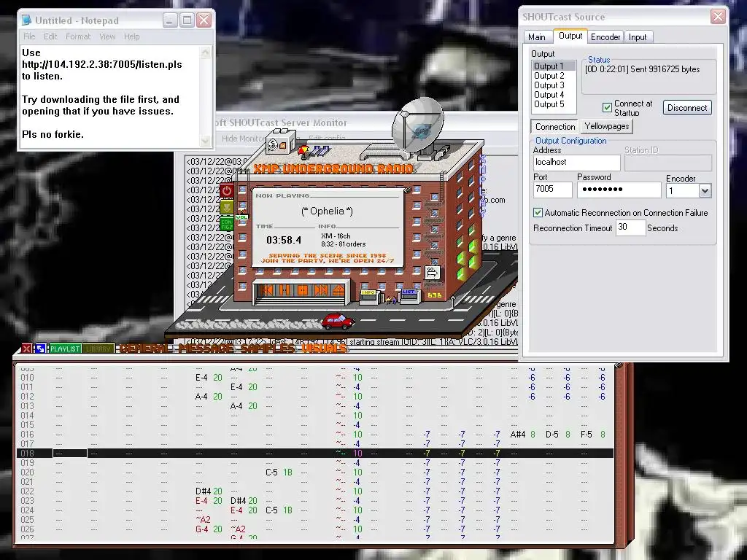747x560 pixels.
Task: Select Output 3 in the output list
Action: coord(554,85)
